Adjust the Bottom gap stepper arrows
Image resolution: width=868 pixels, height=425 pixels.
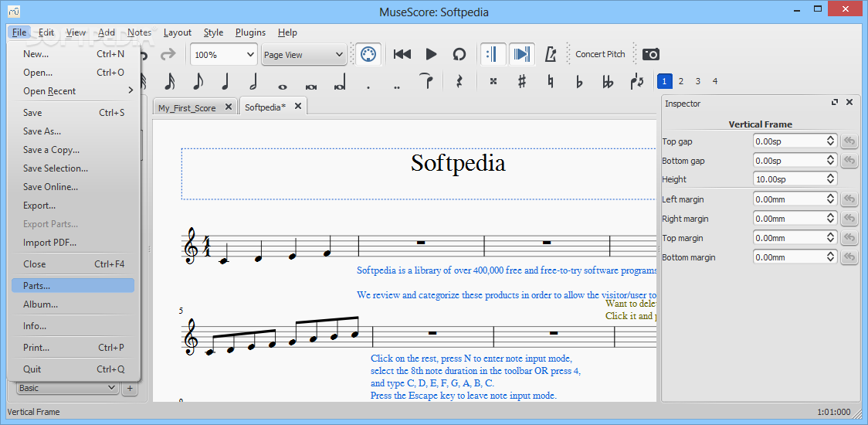(830, 161)
